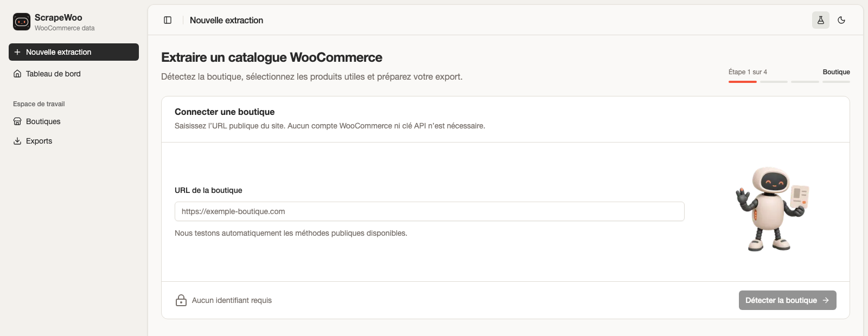The height and width of the screenshot is (336, 868).
Task: Switch to dark mode moon icon
Action: (x=841, y=20)
